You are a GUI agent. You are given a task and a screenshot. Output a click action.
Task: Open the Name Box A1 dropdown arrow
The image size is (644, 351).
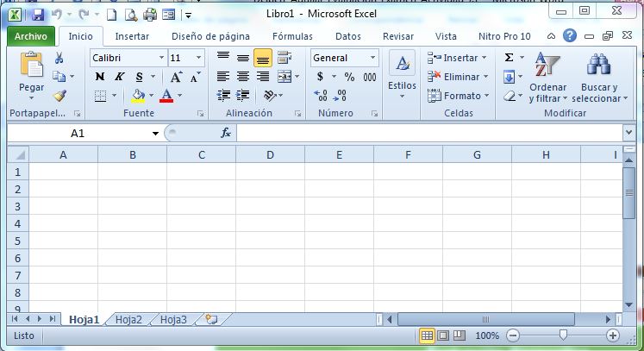[x=155, y=134]
